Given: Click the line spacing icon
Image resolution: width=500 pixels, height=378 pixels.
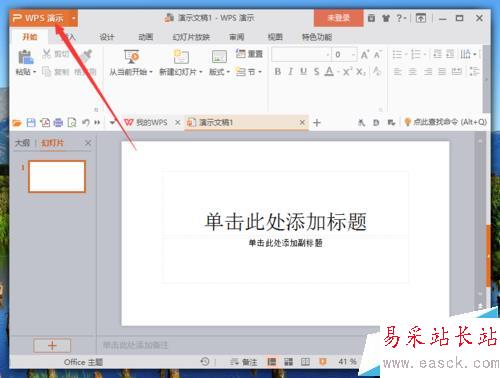Looking at the screenshot, I should tap(474, 71).
